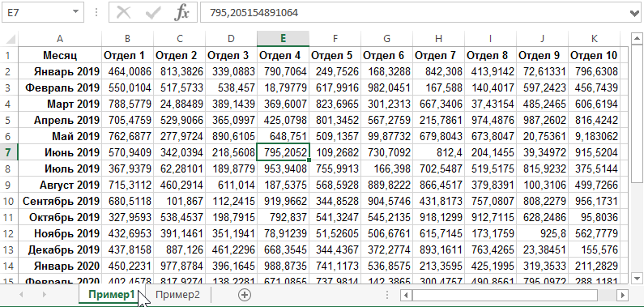
Task: Select the Июнь 2019 cell
Action: (60, 152)
